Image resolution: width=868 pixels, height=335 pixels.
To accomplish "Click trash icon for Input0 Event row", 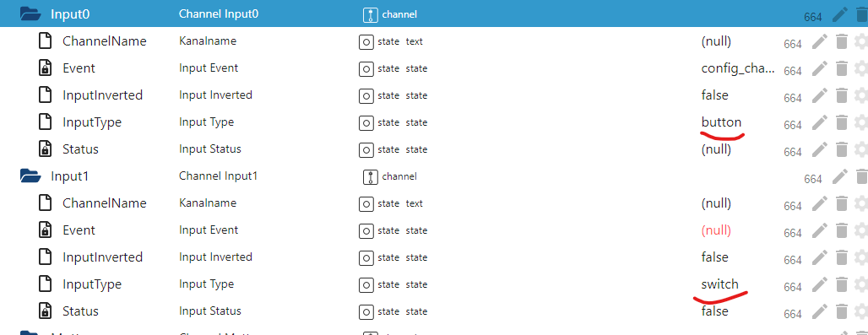I will 842,68.
